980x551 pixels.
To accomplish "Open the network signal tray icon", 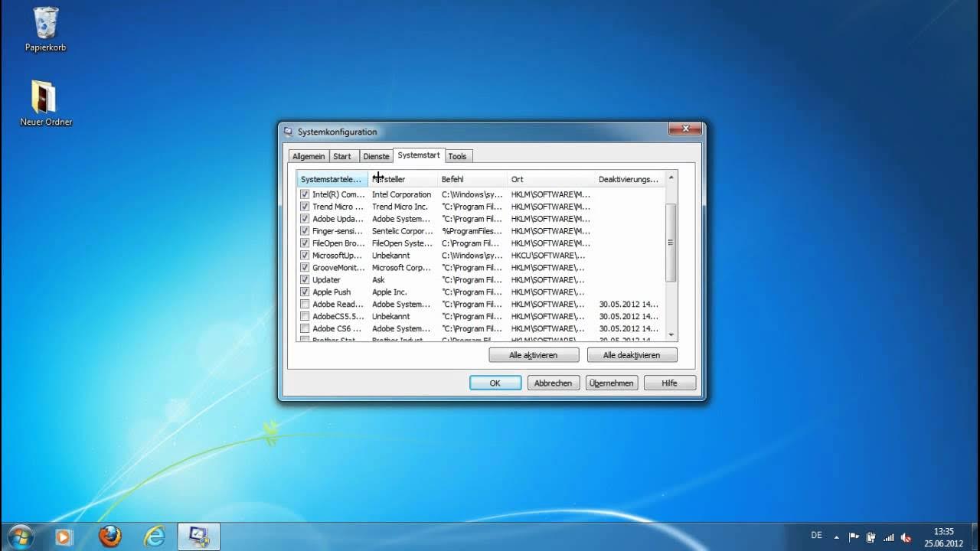I will click(x=889, y=536).
